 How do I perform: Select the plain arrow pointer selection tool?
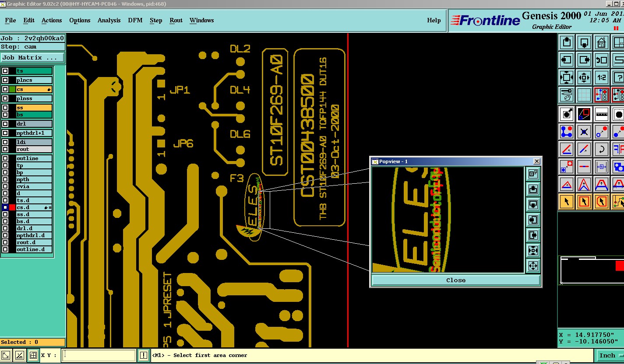click(x=567, y=202)
